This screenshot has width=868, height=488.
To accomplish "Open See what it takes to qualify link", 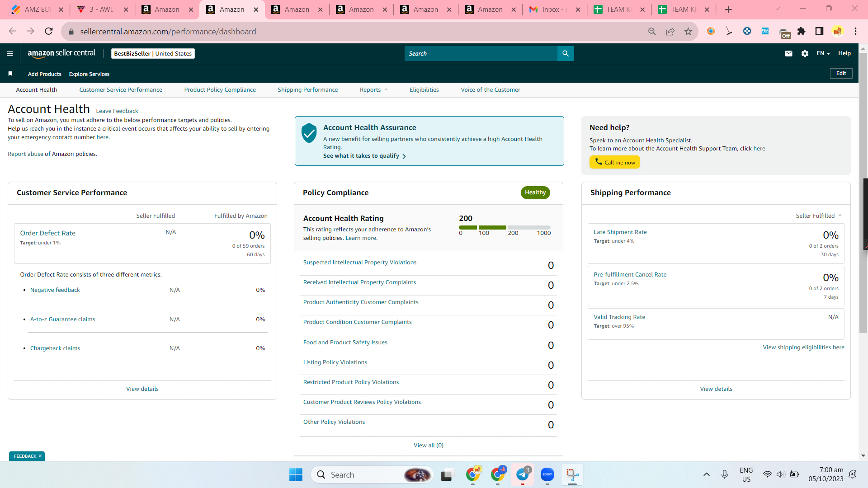I will pos(364,156).
